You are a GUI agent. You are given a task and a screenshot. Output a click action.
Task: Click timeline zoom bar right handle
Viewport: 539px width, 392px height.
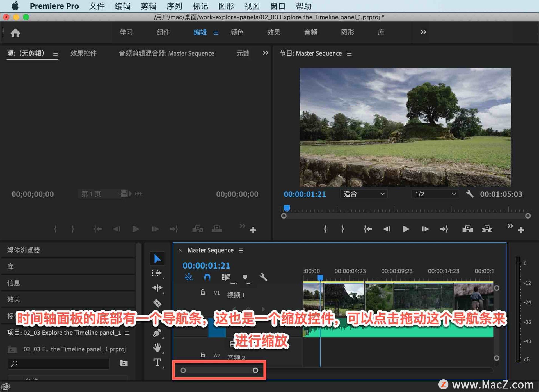(255, 370)
